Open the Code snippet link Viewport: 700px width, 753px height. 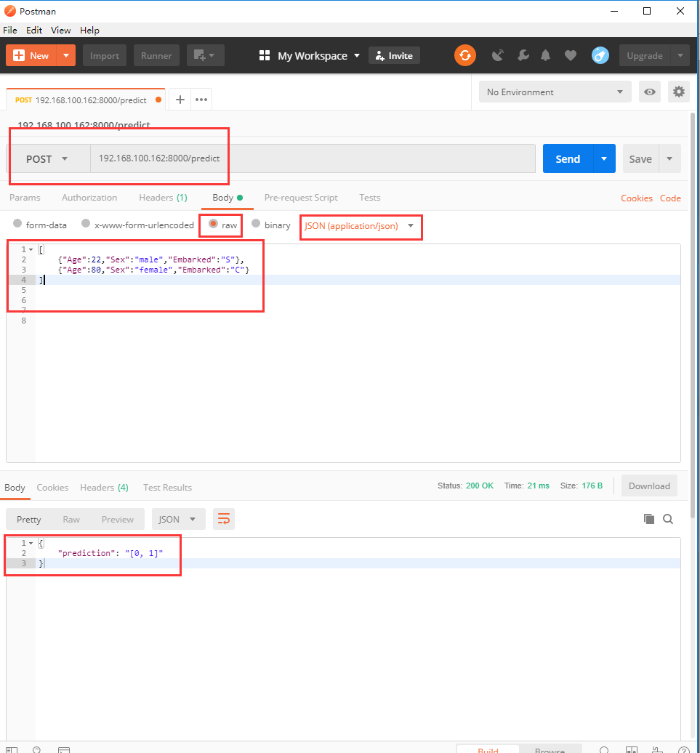(670, 198)
